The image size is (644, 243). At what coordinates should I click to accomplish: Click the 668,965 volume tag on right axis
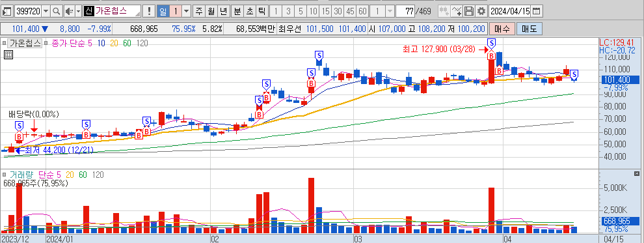tap(620, 222)
